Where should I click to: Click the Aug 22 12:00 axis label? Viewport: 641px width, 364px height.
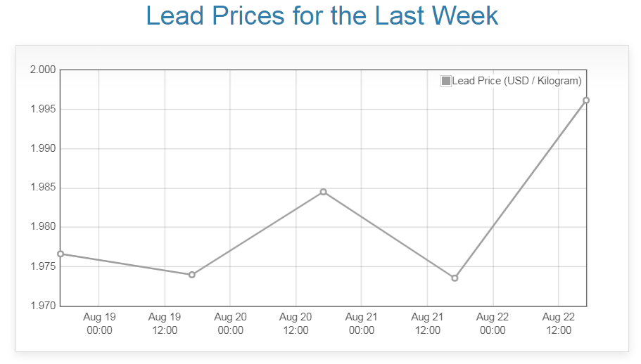coord(559,323)
